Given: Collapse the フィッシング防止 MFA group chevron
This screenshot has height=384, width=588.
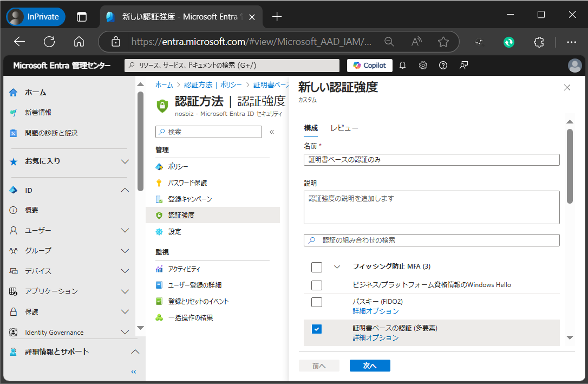Looking at the screenshot, I should click(337, 266).
